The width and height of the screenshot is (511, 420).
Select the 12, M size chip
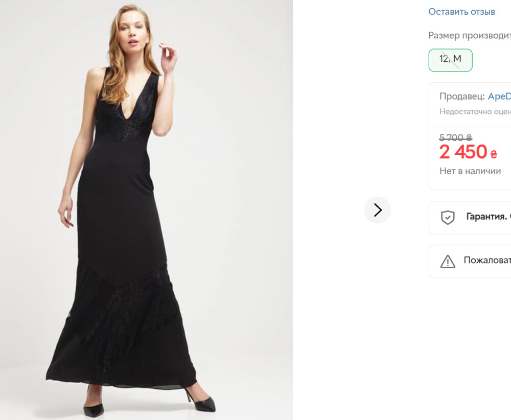(450, 60)
